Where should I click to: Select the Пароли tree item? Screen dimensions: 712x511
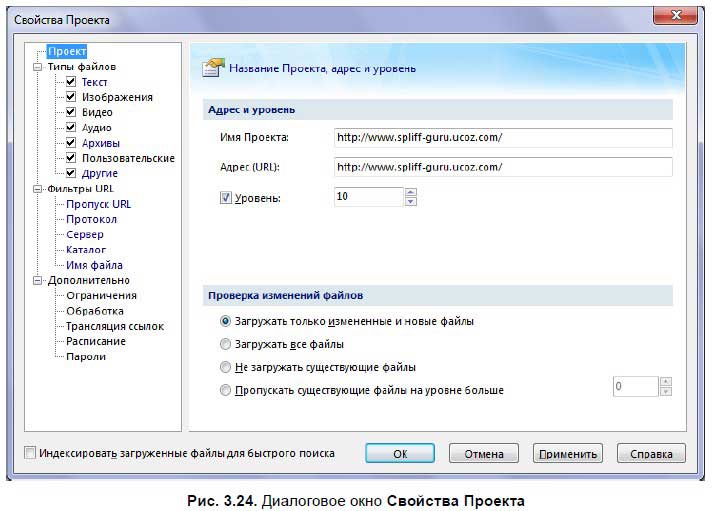coord(86,357)
